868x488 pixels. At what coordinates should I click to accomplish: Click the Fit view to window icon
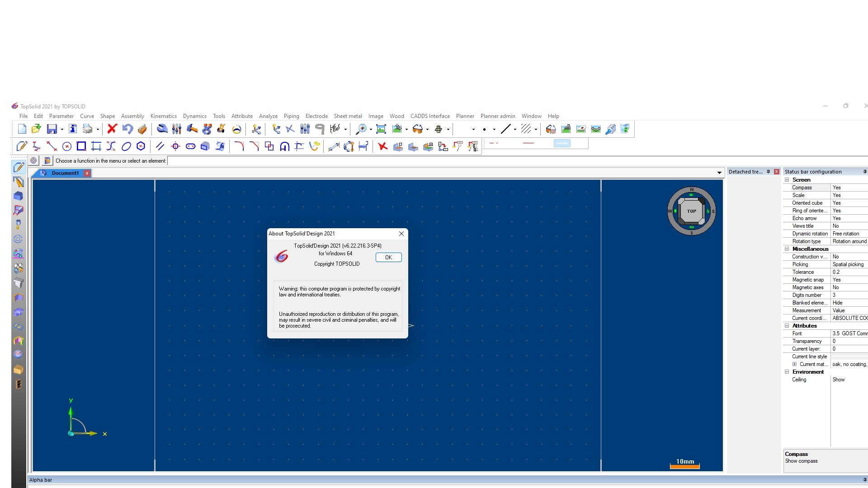click(x=381, y=129)
